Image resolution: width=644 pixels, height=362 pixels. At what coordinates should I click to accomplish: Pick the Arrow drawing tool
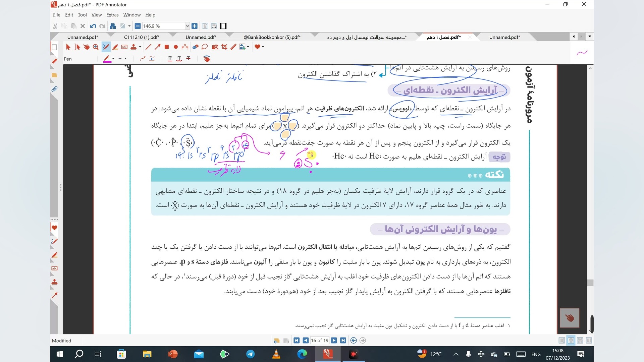157,47
